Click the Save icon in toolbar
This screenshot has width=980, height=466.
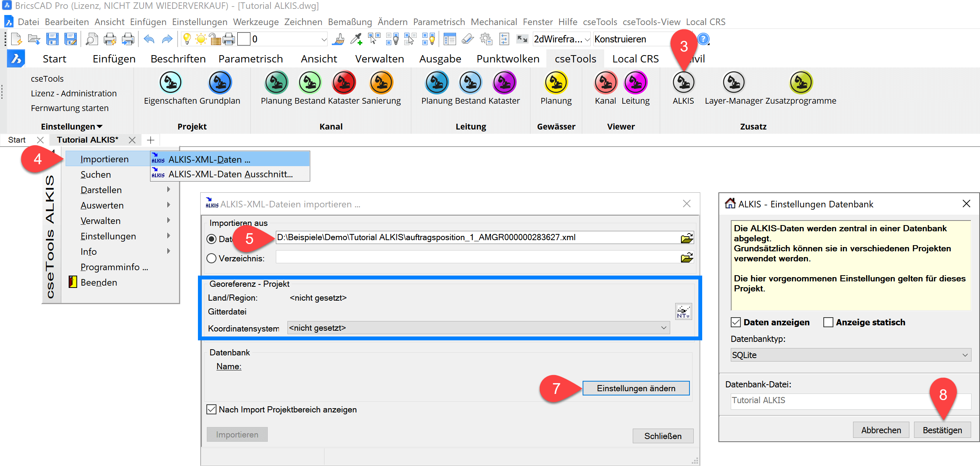pyautogui.click(x=52, y=39)
